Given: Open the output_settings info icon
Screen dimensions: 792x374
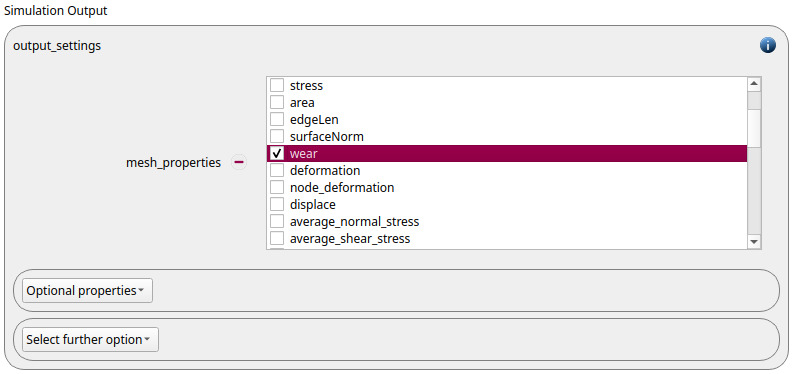Looking at the screenshot, I should [767, 45].
